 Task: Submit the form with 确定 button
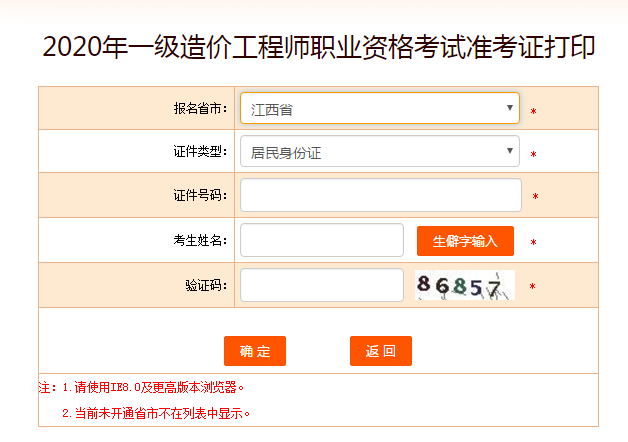pos(255,351)
